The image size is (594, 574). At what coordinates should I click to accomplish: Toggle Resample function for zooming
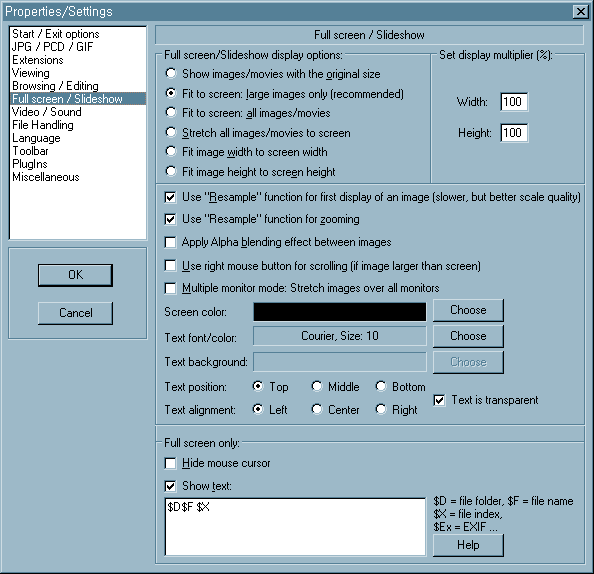click(170, 219)
